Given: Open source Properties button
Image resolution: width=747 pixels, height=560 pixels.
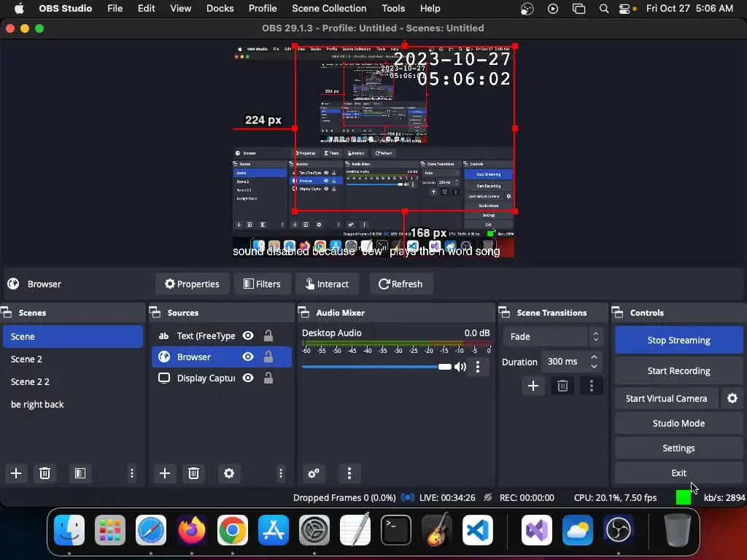Looking at the screenshot, I should 192,284.
